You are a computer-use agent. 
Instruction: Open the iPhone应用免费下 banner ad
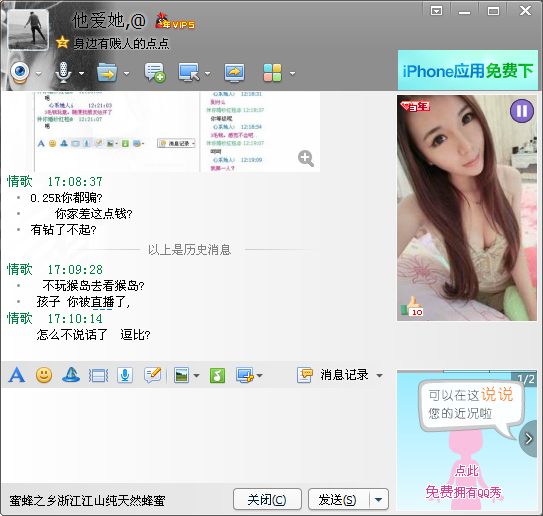point(468,70)
